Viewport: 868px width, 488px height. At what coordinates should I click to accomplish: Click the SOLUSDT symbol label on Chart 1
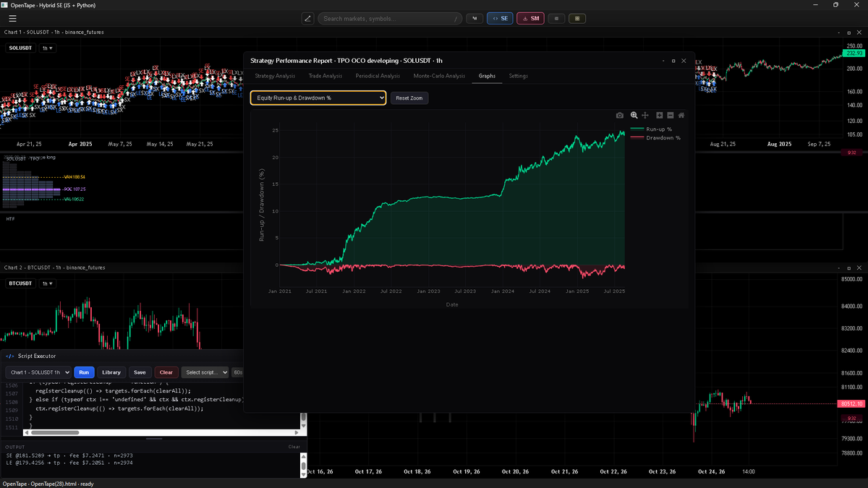pos(20,48)
